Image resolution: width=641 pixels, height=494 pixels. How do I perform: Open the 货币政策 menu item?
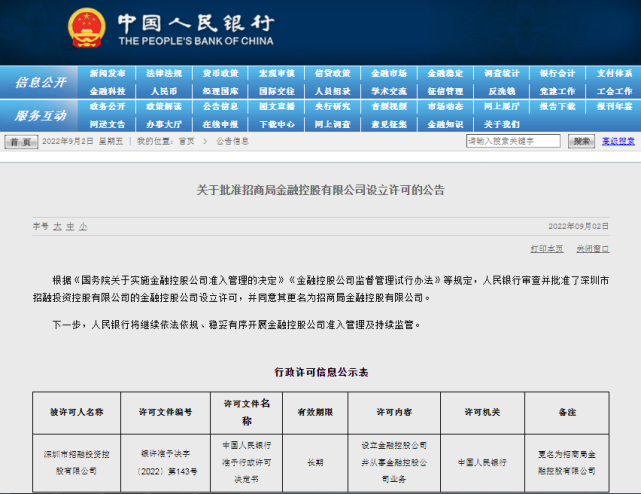tap(220, 74)
